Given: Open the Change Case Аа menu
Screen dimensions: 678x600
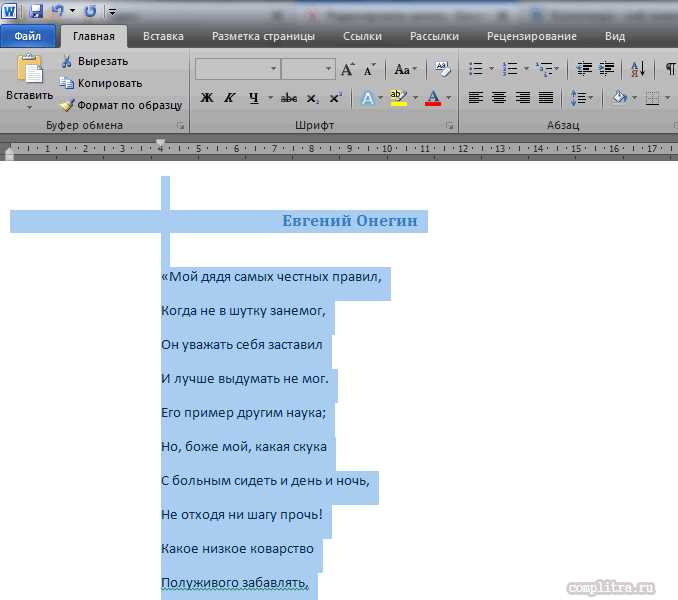Looking at the screenshot, I should tap(405, 69).
